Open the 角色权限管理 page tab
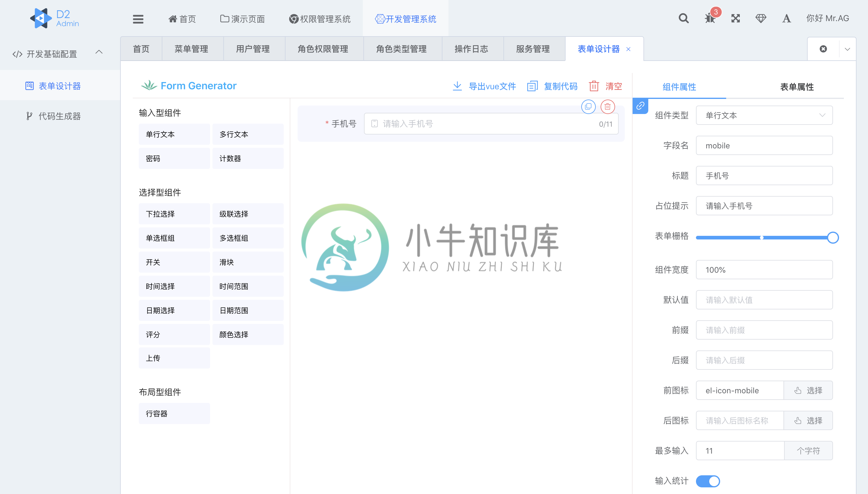 pyautogui.click(x=323, y=49)
